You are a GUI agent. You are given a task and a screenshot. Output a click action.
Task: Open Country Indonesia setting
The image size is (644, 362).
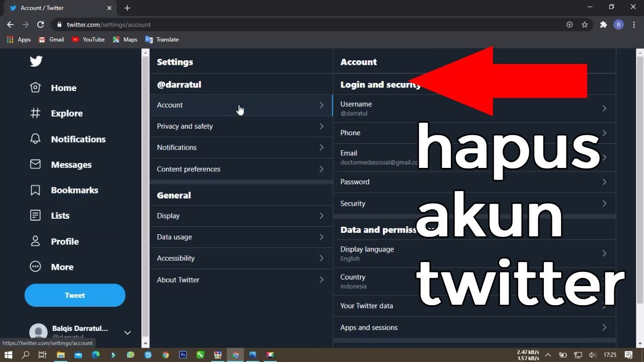pyautogui.click(x=474, y=281)
